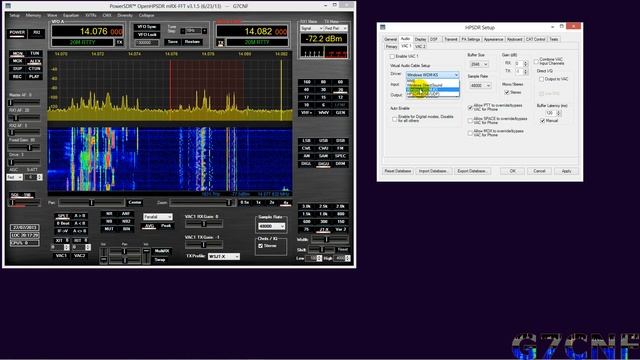Select the 40 meter band button
The image size is (640, 360).
click(x=307, y=89)
